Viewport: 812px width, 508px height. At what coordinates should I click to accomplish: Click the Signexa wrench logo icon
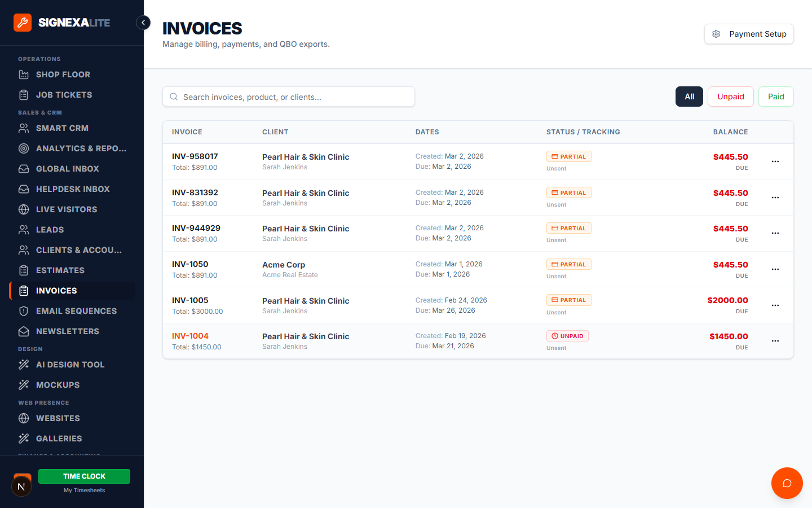[x=23, y=23]
